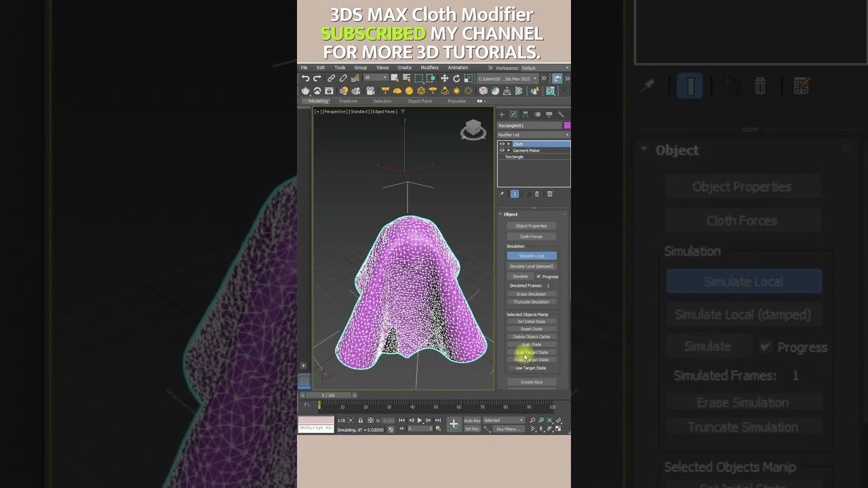868x488 pixels.
Task: Select the Select and Link tool
Action: click(x=331, y=79)
